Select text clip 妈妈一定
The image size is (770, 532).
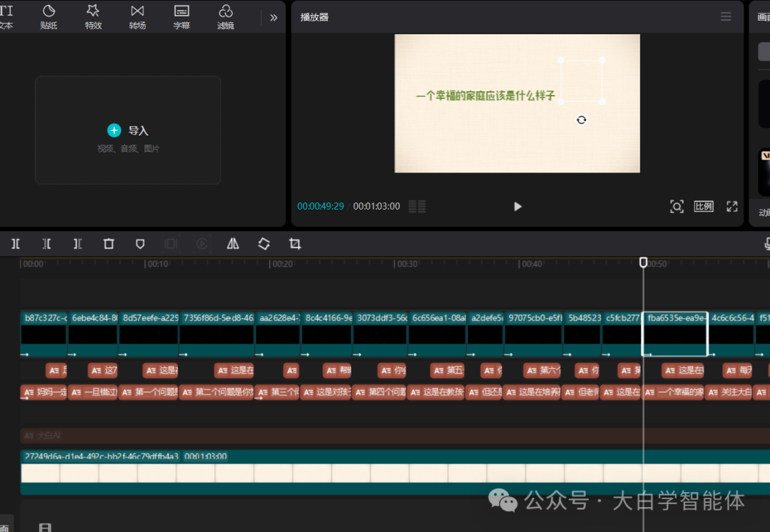43,392
